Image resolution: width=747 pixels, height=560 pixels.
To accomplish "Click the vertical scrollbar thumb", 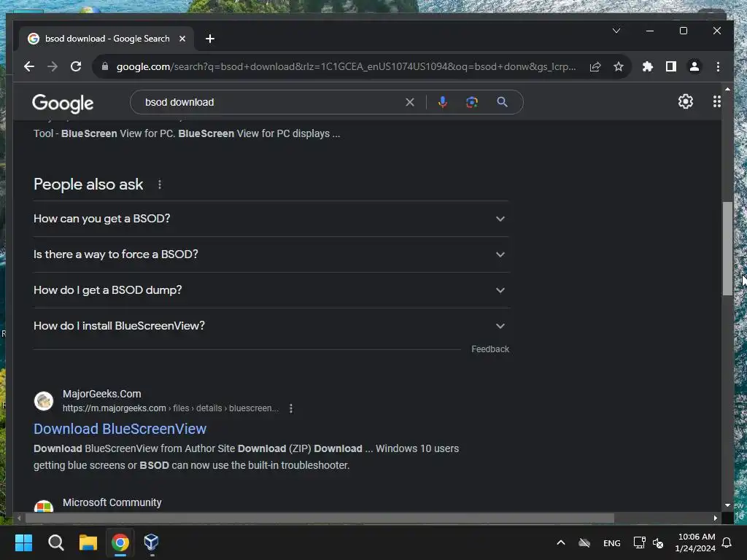I will [727, 249].
